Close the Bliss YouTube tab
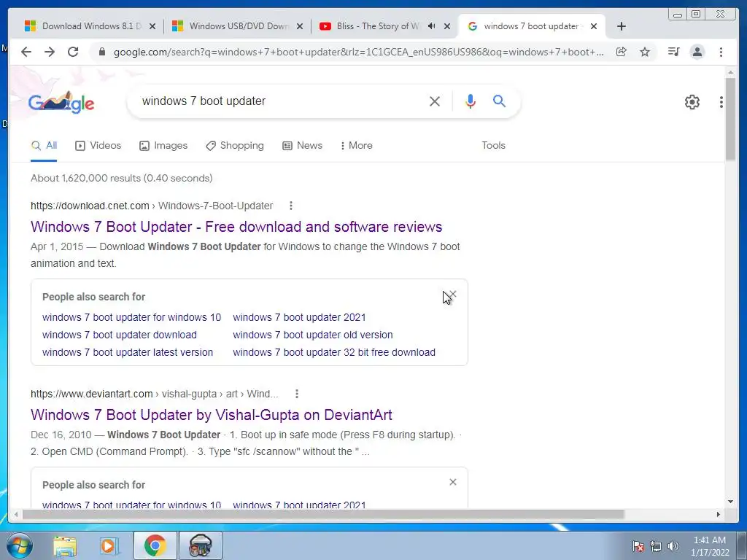 [447, 26]
